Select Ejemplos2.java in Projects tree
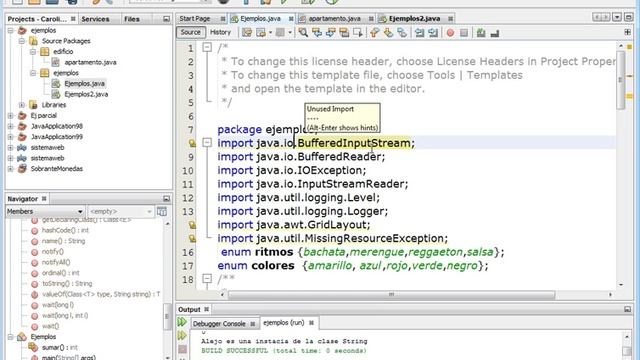 tap(86, 94)
